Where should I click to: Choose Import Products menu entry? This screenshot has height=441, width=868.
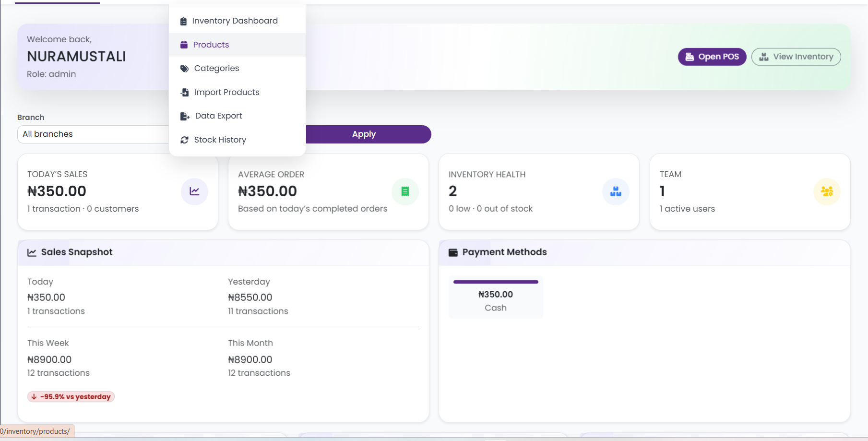tap(226, 92)
